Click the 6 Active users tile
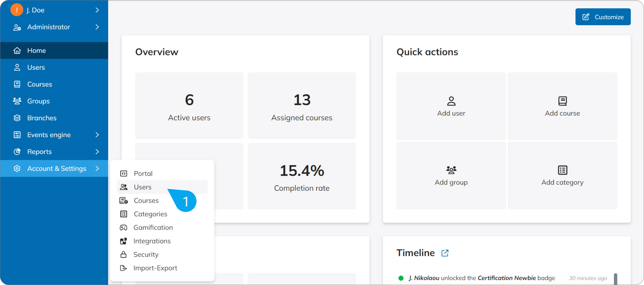The width and height of the screenshot is (644, 285). point(189,105)
